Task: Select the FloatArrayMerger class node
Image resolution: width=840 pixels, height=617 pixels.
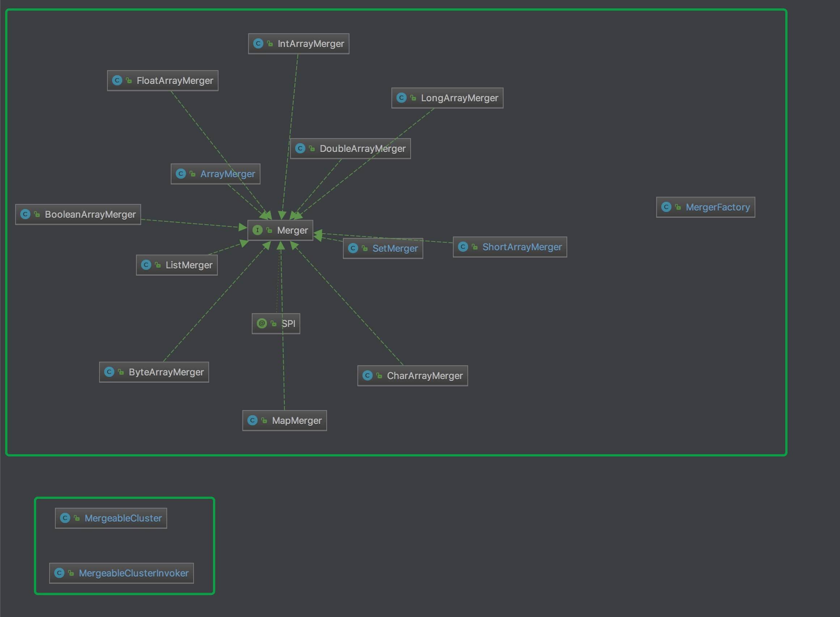Action: pos(175,81)
